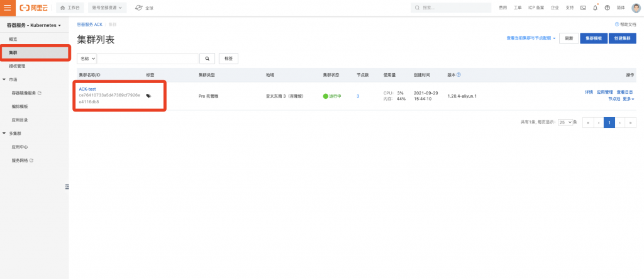Open 查看日志 for ACK-test

tap(625, 92)
